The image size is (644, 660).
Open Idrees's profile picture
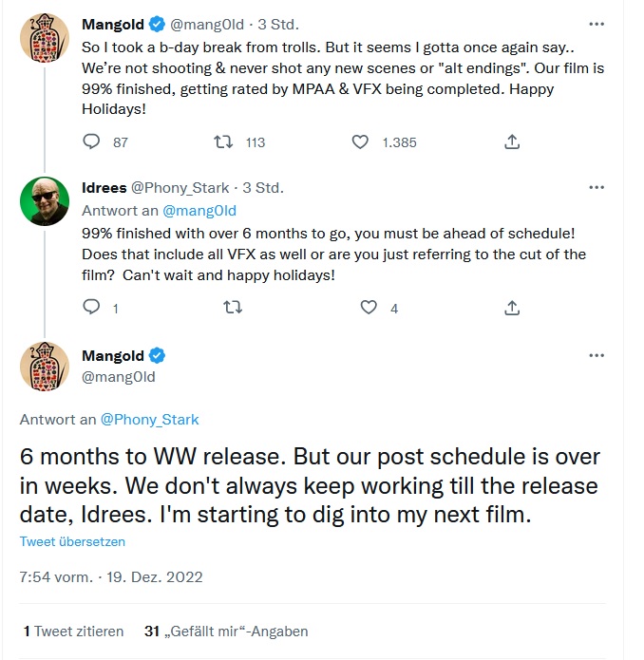tap(45, 200)
